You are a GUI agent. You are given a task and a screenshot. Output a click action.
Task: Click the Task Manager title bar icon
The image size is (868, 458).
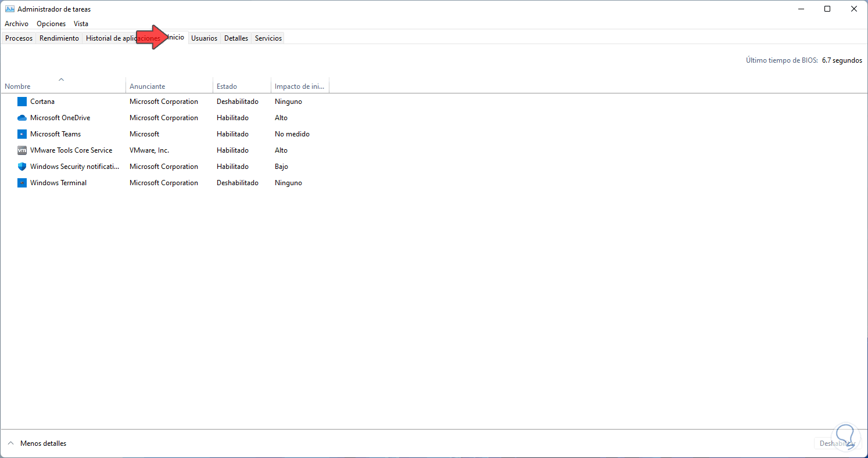click(x=9, y=9)
